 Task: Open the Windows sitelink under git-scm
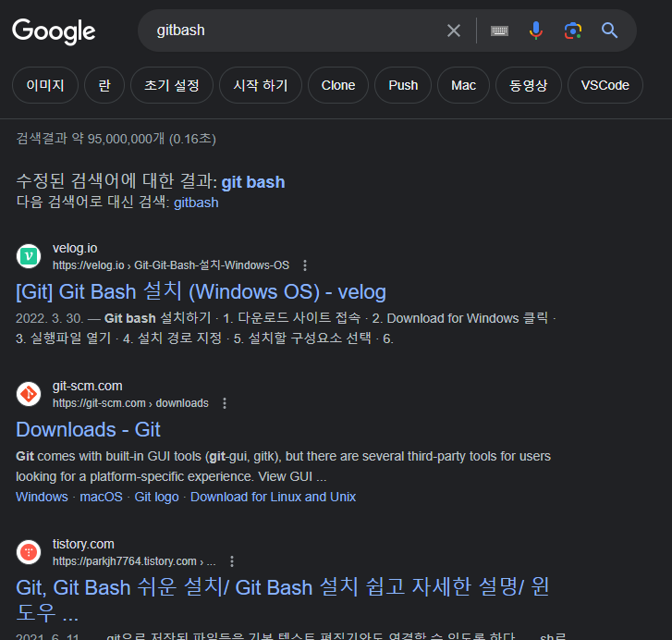coord(42,497)
